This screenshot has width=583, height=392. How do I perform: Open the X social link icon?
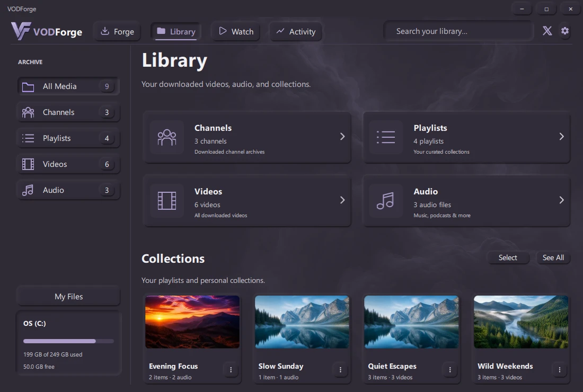tap(547, 31)
